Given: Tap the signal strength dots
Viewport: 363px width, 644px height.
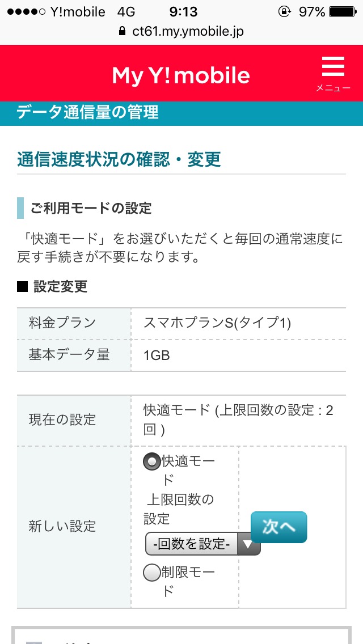Looking at the screenshot, I should click(x=23, y=12).
